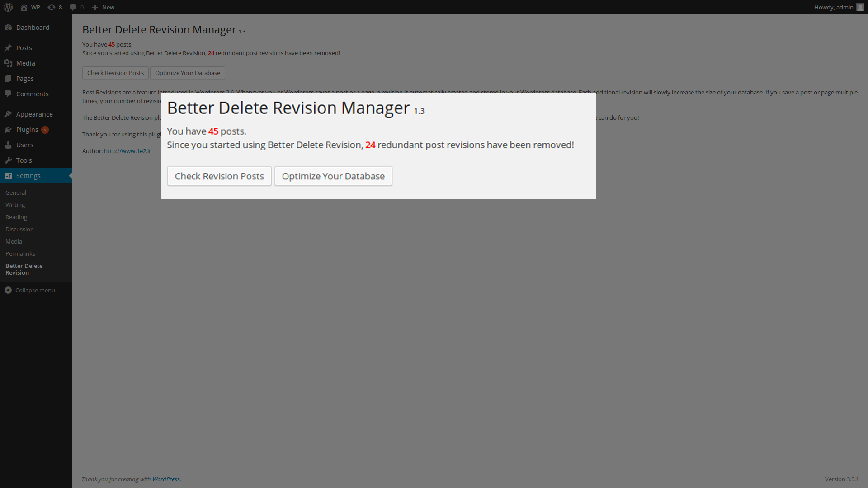Go to Permalinks settings submenu
Screen dimensions: 868x488
tap(20, 253)
